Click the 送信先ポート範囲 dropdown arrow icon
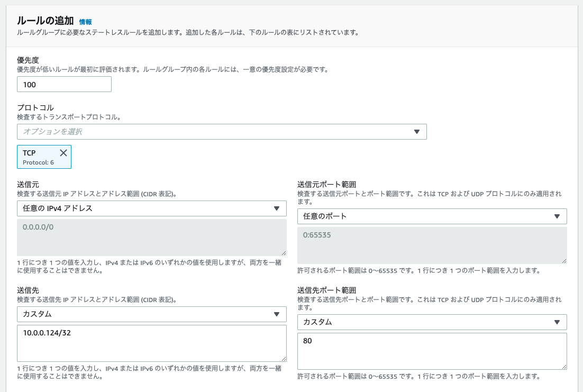The height and width of the screenshot is (392, 583). (558, 322)
